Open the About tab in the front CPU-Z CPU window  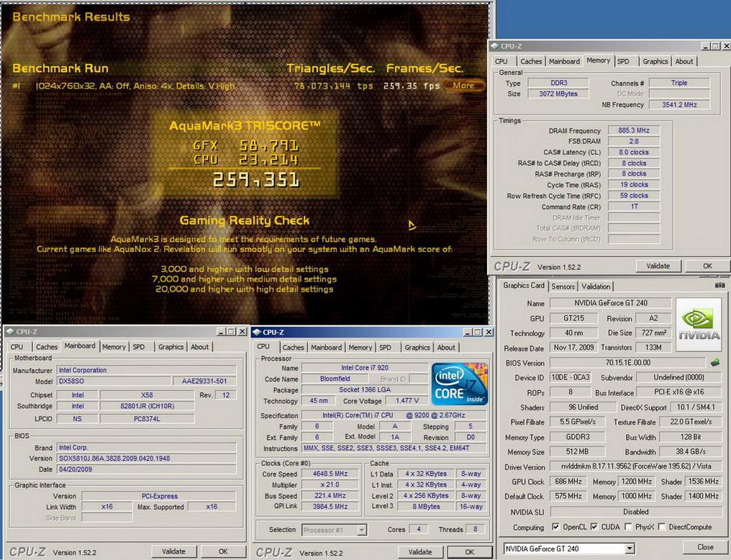tap(445, 348)
